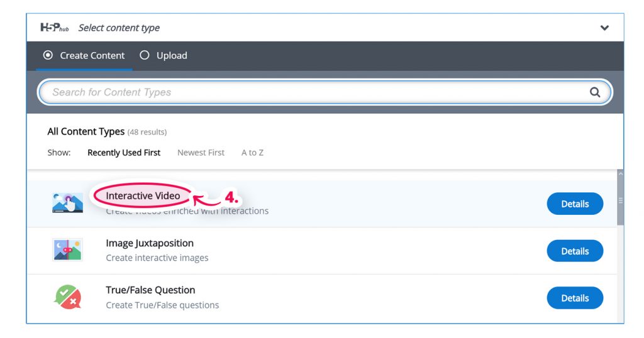Select the Create Content radio button

click(x=48, y=55)
